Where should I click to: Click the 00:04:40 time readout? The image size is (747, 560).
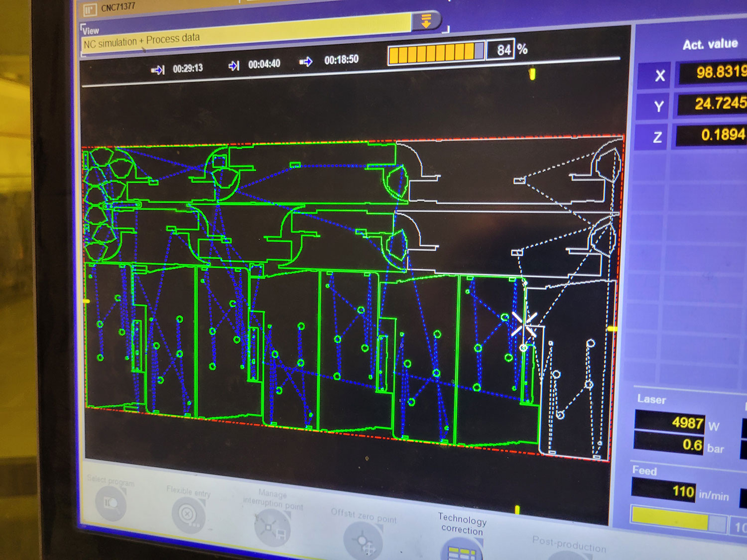tap(264, 64)
